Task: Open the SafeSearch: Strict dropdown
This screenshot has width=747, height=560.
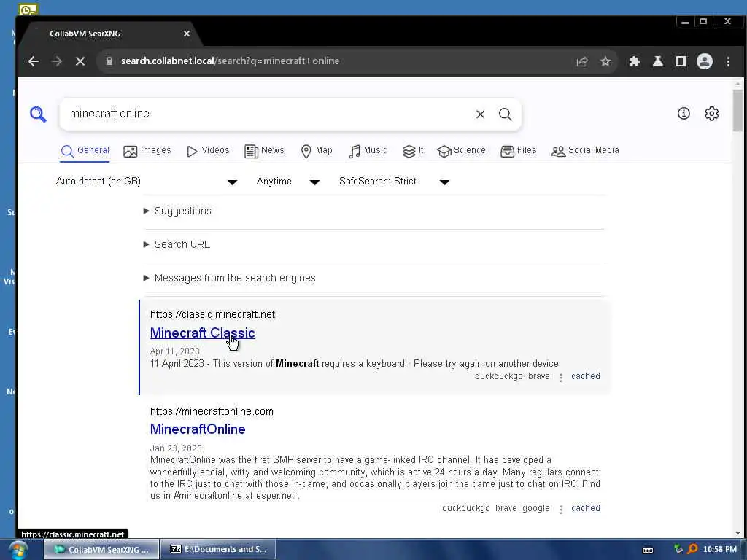Action: 394,182
